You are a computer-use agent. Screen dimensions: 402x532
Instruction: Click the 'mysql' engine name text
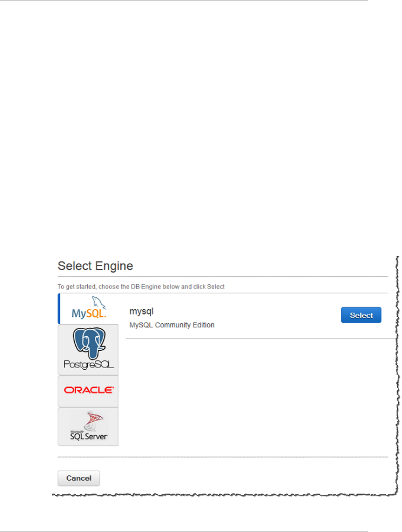[141, 312]
